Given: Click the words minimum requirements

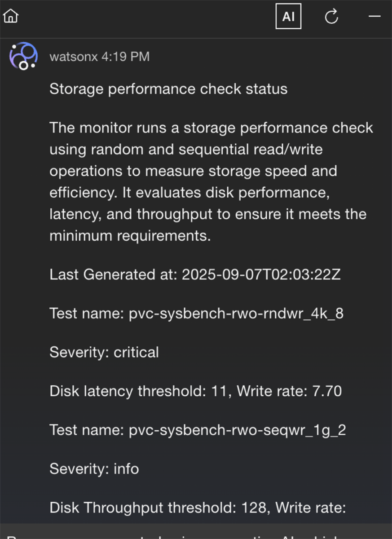Looking at the screenshot, I should pyautogui.click(x=129, y=235).
